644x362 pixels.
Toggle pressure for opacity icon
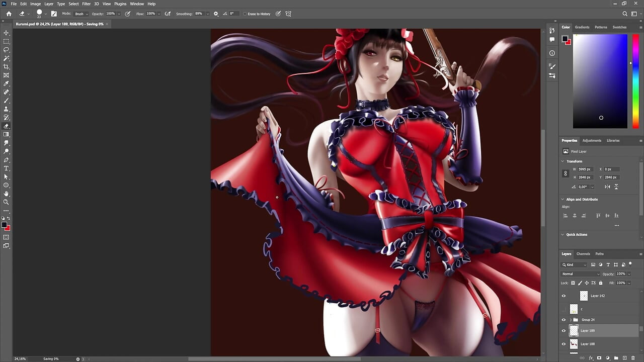127,14
